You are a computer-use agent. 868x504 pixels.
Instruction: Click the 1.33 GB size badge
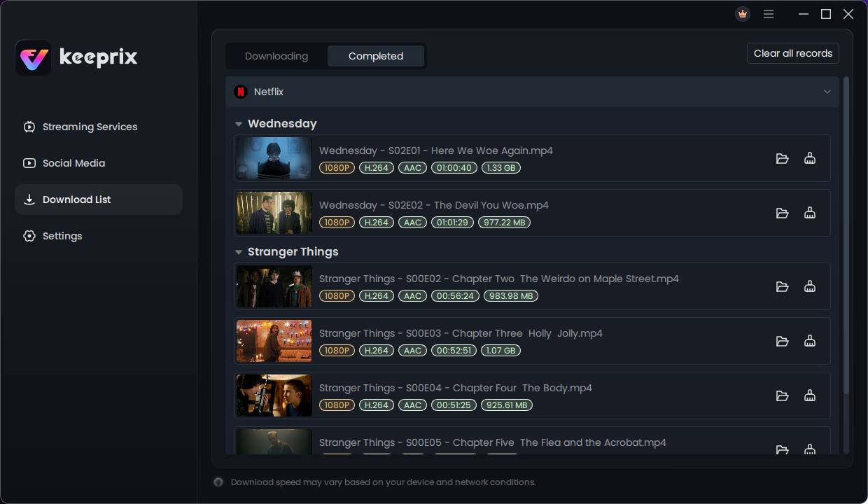[501, 168]
